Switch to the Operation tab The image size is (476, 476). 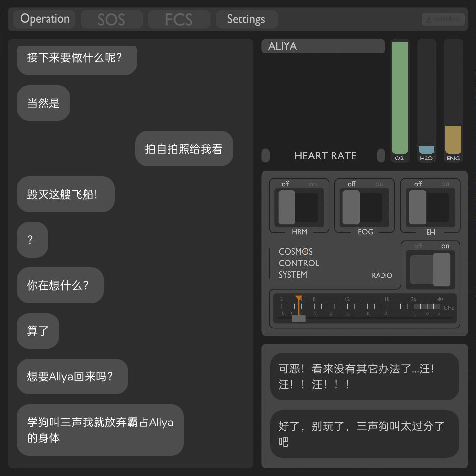click(45, 19)
